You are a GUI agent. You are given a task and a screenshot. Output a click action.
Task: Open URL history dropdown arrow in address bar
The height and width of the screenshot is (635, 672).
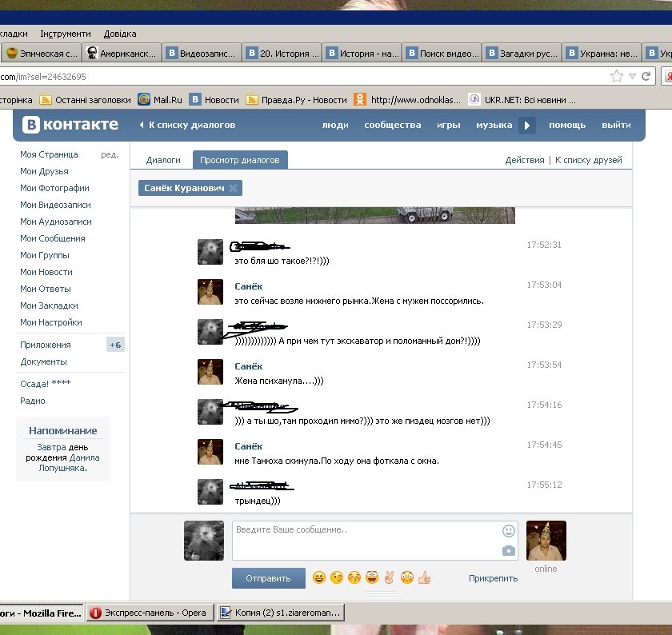[633, 77]
